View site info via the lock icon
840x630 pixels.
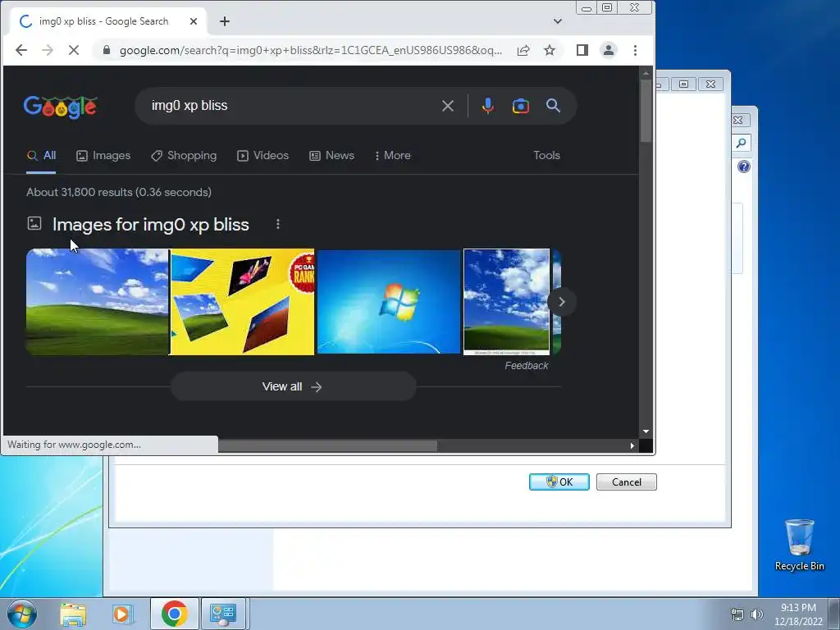(x=107, y=50)
